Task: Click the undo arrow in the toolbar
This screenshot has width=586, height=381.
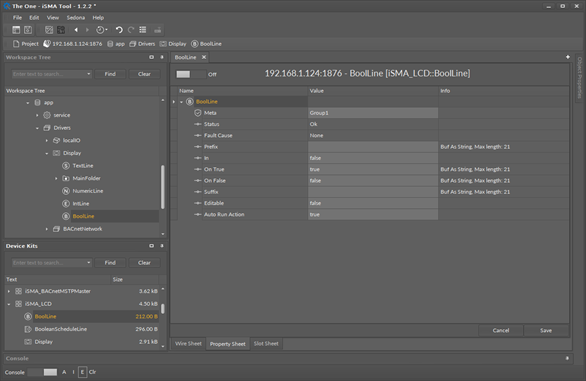Action: click(119, 30)
